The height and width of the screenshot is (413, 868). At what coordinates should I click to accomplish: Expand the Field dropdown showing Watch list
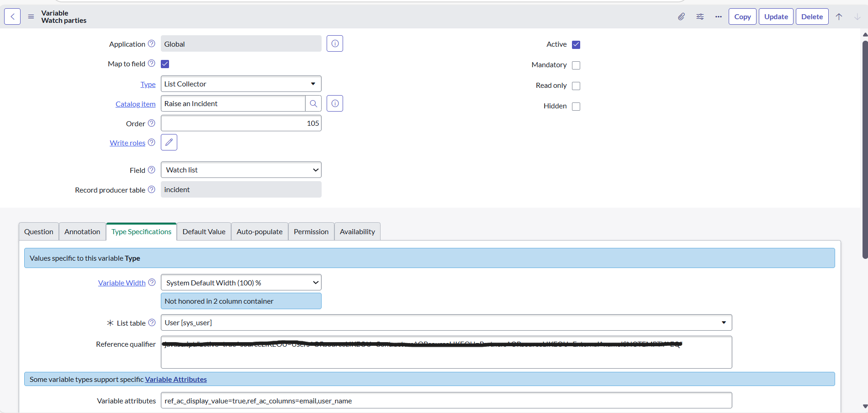(x=241, y=170)
